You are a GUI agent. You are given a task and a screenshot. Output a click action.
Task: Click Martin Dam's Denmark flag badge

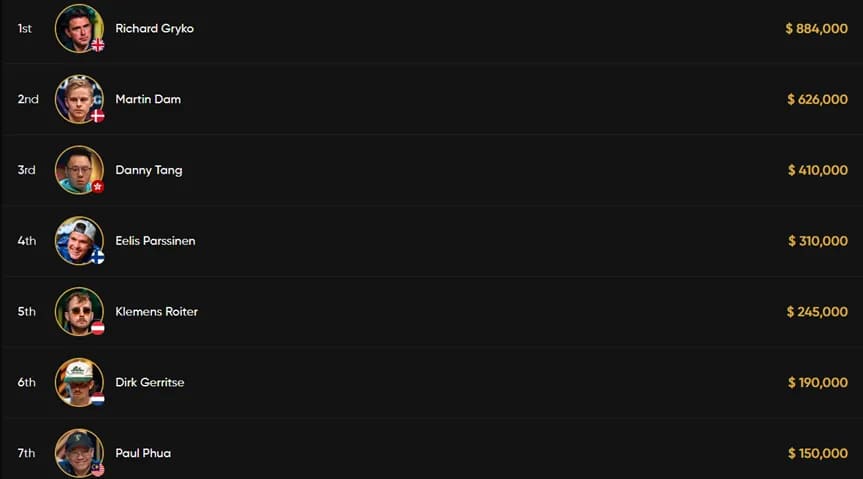[97, 116]
